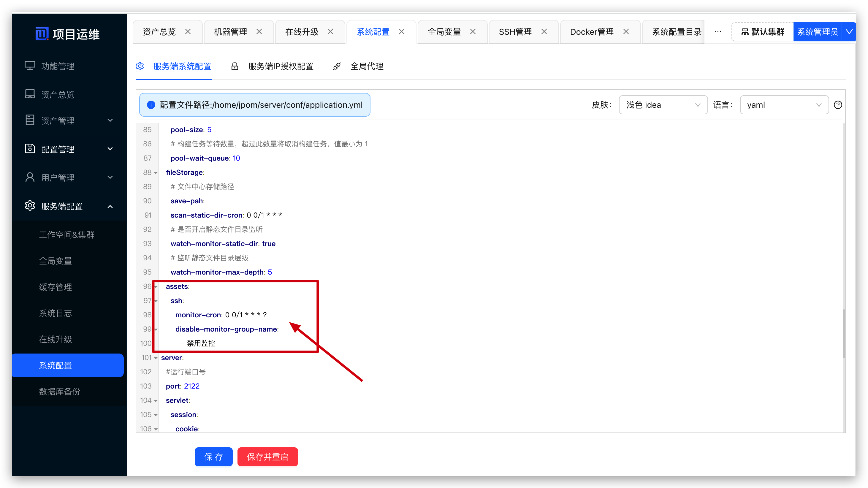Click the 资产总览 sidebar icon
Screen dimensions: 868x488
(30, 94)
